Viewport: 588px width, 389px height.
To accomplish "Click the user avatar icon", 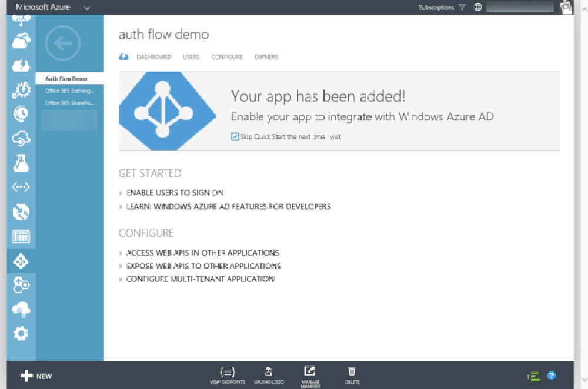I will click(x=566, y=6).
